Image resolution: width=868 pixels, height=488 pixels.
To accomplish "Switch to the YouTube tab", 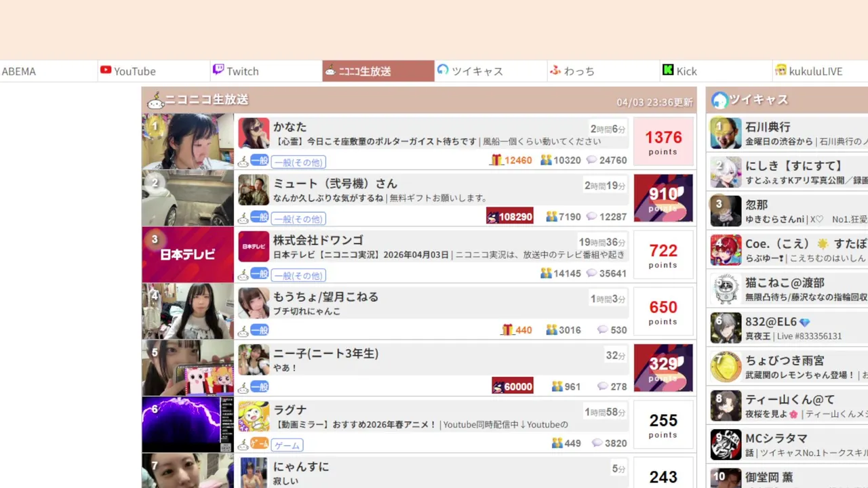I will [x=154, y=71].
